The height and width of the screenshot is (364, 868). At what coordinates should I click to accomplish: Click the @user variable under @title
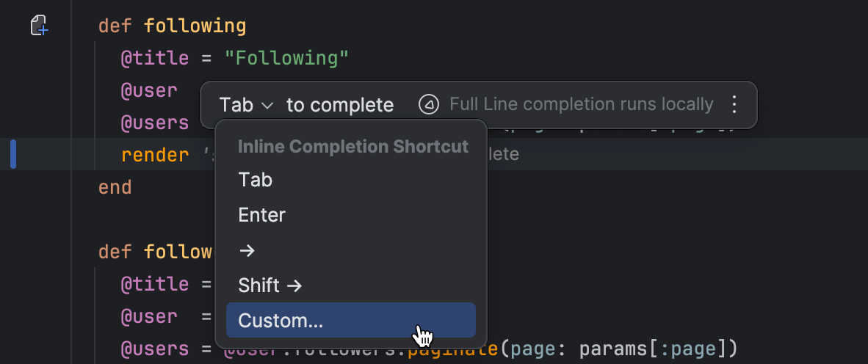pos(149,91)
